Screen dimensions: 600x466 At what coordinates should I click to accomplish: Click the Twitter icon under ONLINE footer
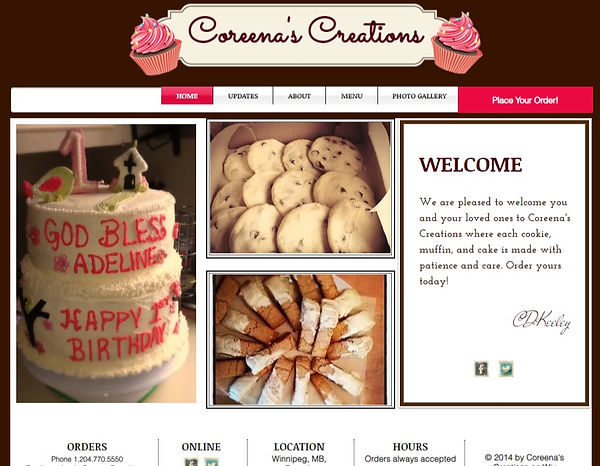(x=211, y=462)
